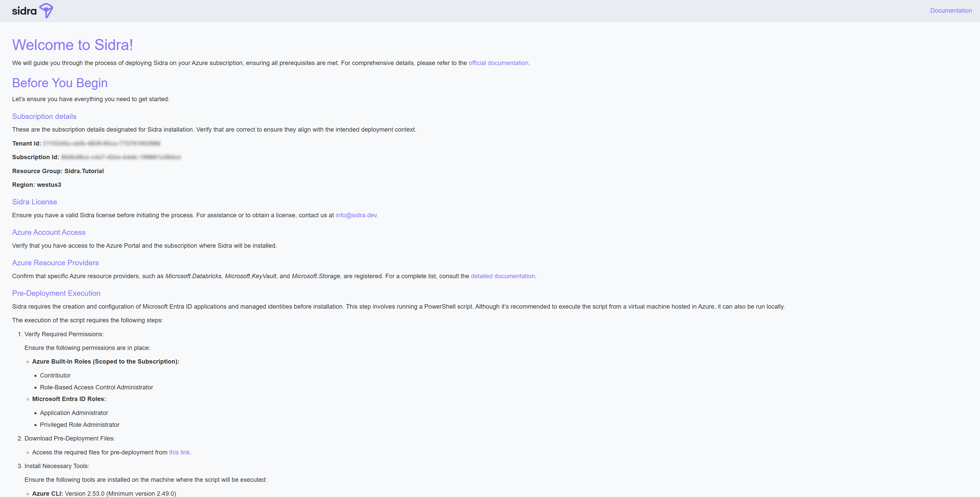The width and height of the screenshot is (980, 497).
Task: Click the Sidra License heading
Action: 35,202
